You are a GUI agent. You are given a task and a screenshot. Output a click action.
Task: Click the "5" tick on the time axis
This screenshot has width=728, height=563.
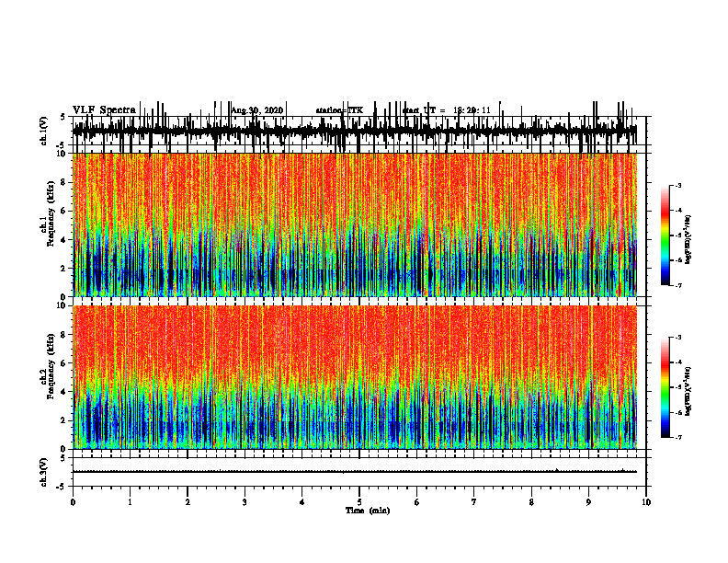point(359,502)
